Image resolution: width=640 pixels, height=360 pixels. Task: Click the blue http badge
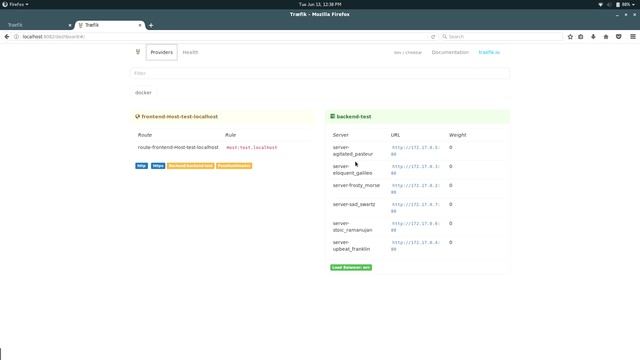142,166
